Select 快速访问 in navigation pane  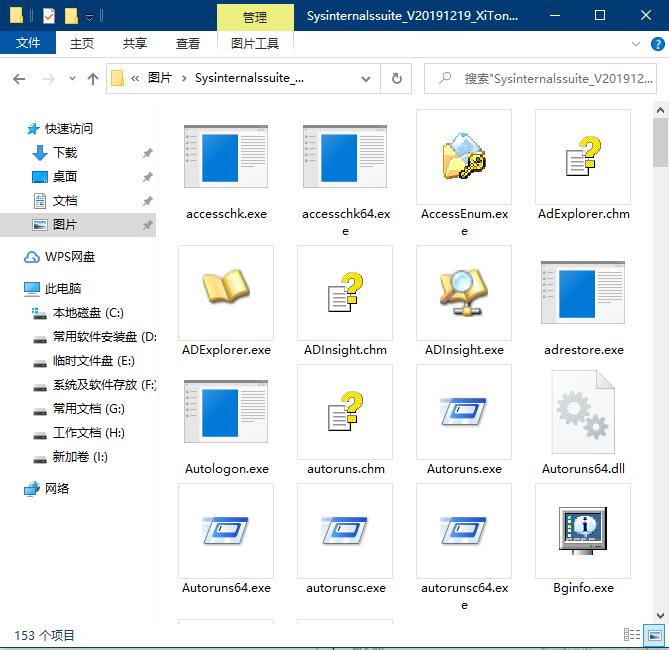point(69,128)
